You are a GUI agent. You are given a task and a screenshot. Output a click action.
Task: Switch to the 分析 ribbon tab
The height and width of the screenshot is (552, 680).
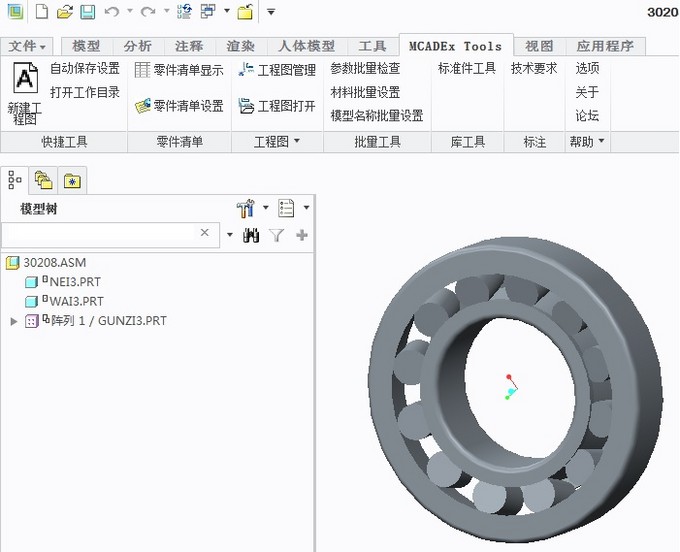tap(138, 46)
